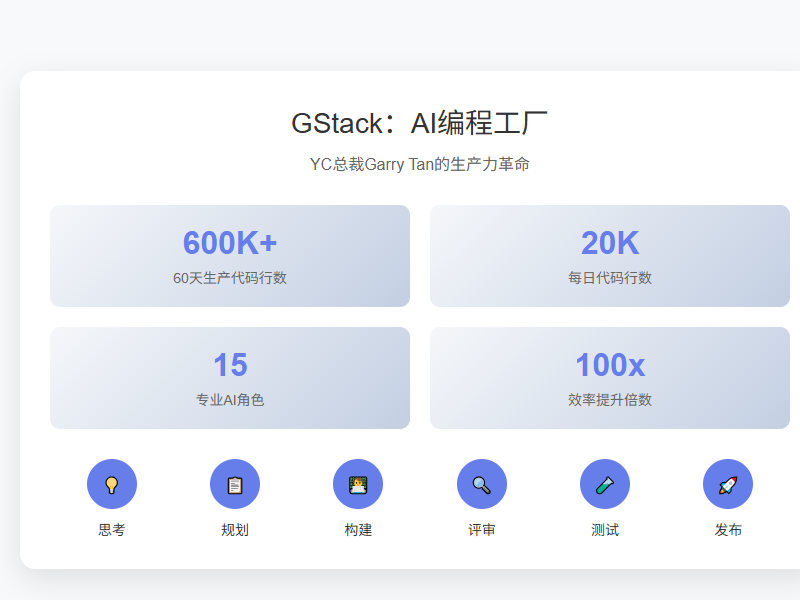
Task: Click the 测试 test tube icon
Action: coord(605,483)
